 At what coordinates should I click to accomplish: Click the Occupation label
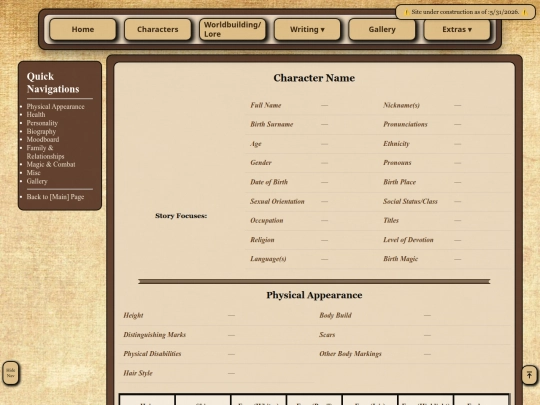pyautogui.click(x=267, y=220)
